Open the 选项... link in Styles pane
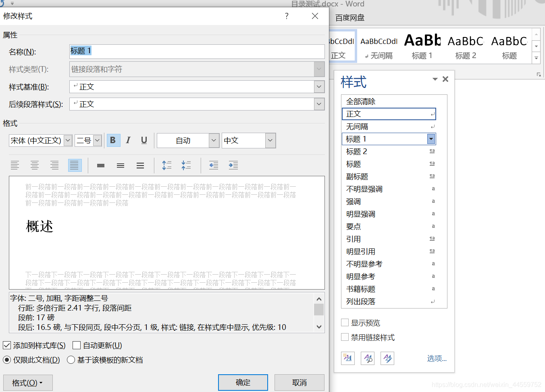The image size is (545, 392). click(x=437, y=358)
